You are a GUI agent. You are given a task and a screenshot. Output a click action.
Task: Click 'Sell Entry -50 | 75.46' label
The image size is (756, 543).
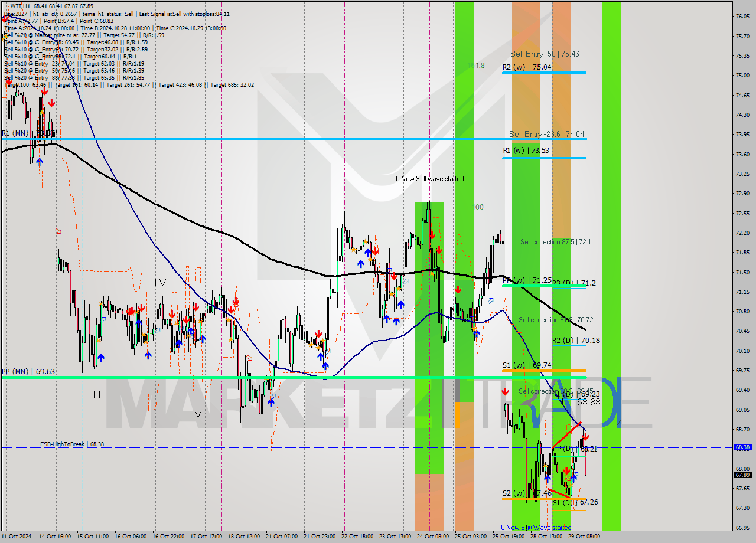coord(545,54)
